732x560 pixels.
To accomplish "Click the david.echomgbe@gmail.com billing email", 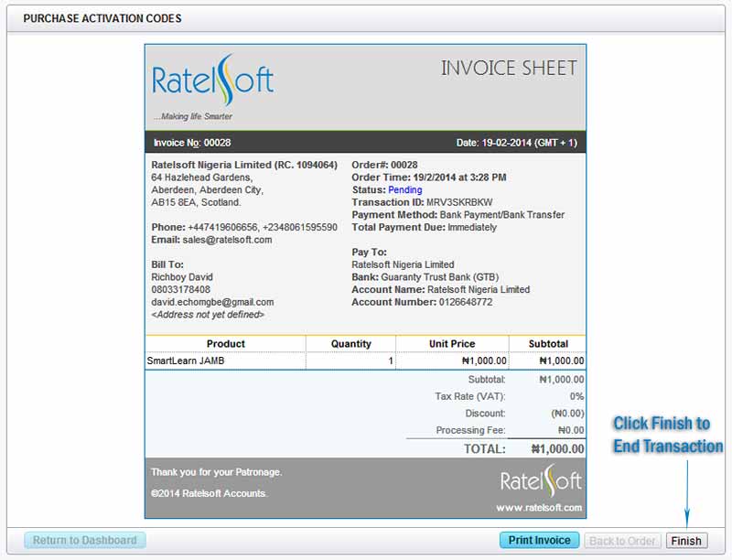I will tap(212, 302).
